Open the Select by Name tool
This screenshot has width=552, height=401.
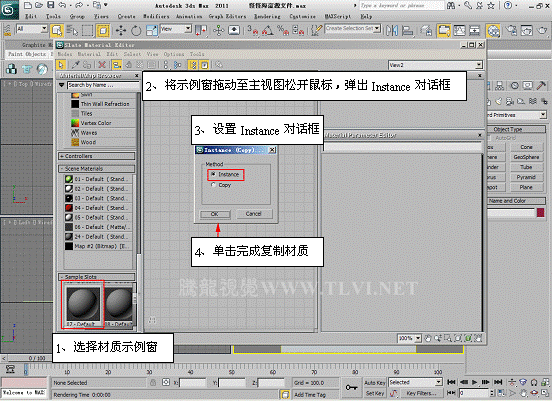point(72,31)
